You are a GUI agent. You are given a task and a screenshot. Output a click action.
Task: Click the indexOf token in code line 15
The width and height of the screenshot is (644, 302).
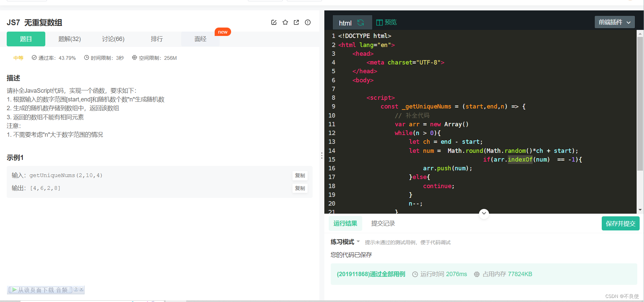pyautogui.click(x=520, y=160)
